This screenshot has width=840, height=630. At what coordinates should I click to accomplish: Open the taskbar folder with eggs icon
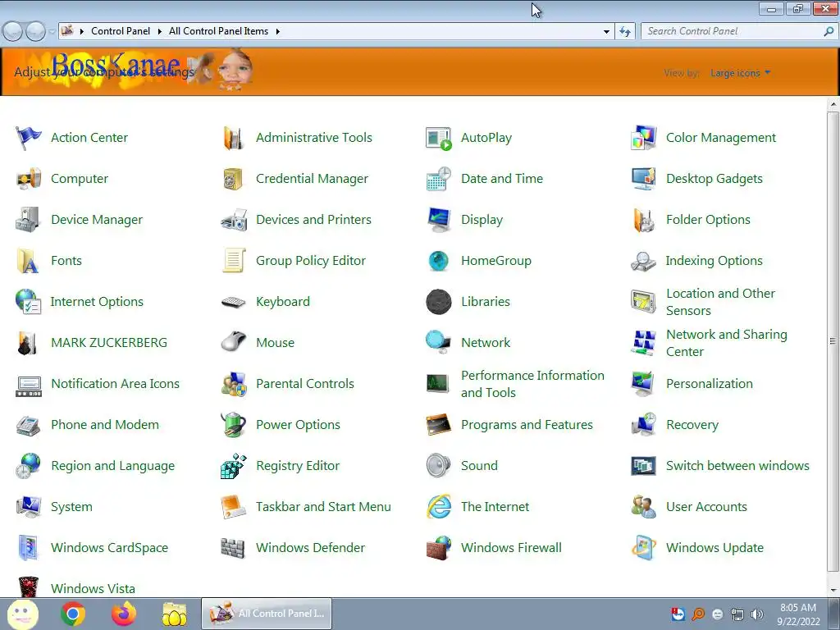coord(175,614)
